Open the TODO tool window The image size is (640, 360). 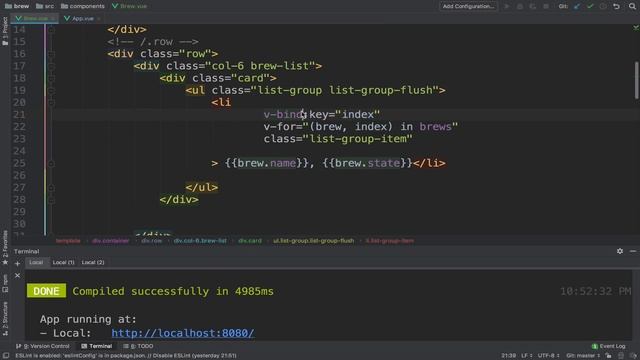pyautogui.click(x=138, y=346)
